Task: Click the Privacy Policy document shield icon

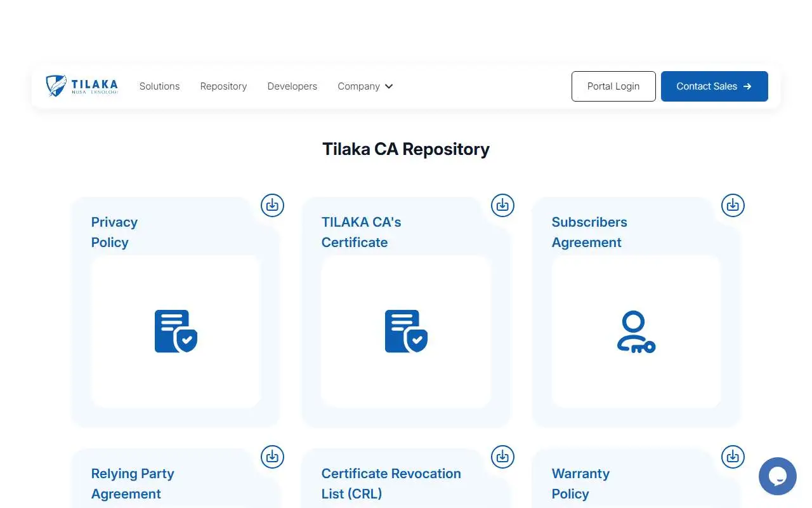Action: 176,331
